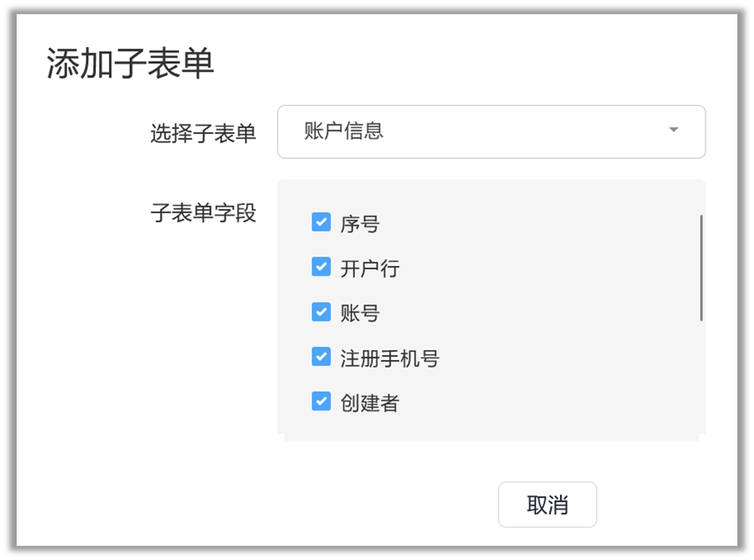Select the 账号 label text

pyautogui.click(x=360, y=314)
